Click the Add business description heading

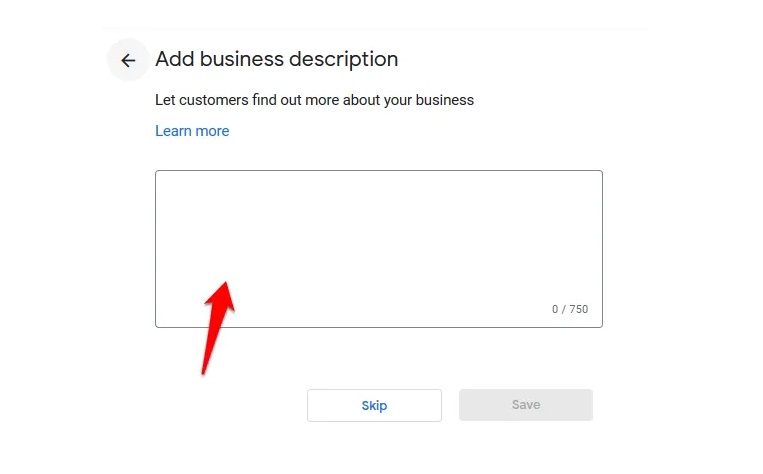tap(277, 59)
